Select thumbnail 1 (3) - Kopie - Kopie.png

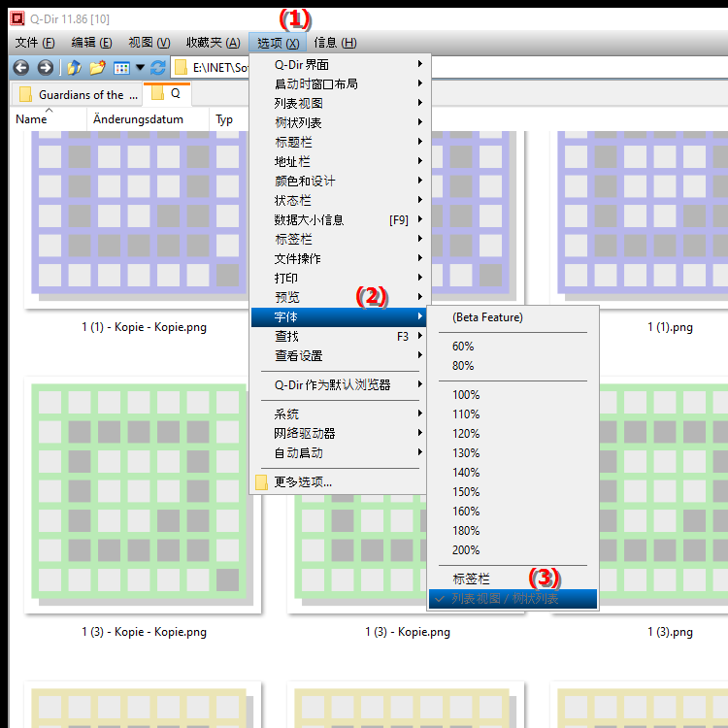143,494
